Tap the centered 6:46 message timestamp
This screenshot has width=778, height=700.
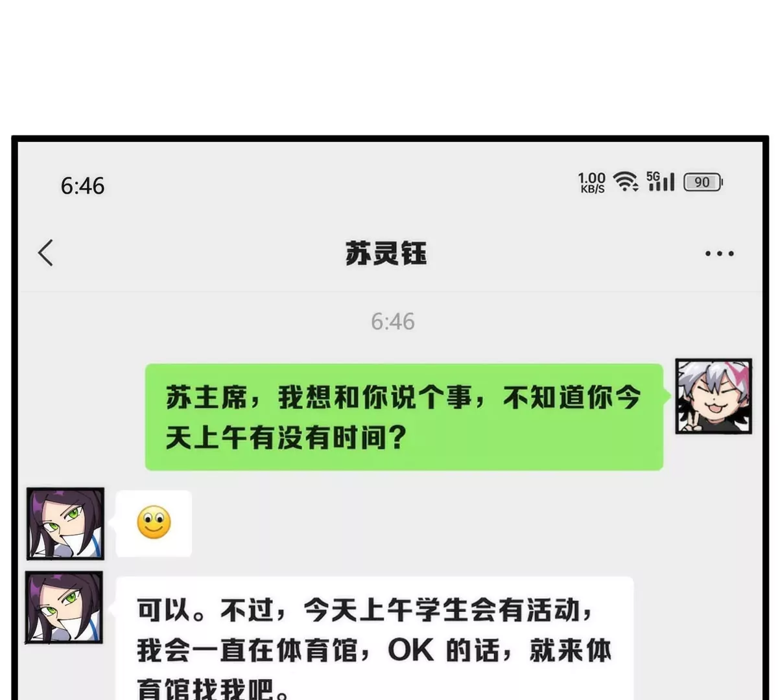[392, 321]
